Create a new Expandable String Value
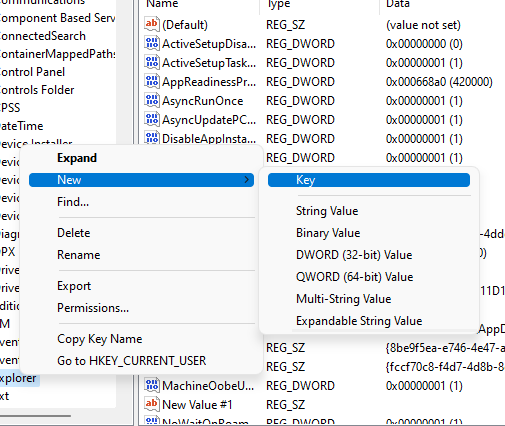The height and width of the screenshot is (426, 505). click(x=369, y=321)
